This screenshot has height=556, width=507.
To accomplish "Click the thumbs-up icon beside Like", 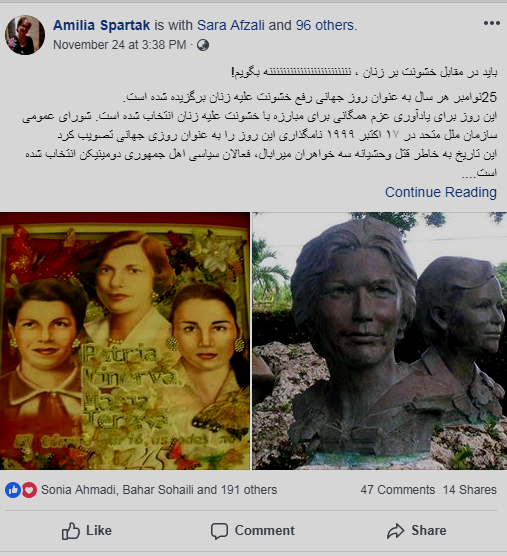I will [71, 531].
